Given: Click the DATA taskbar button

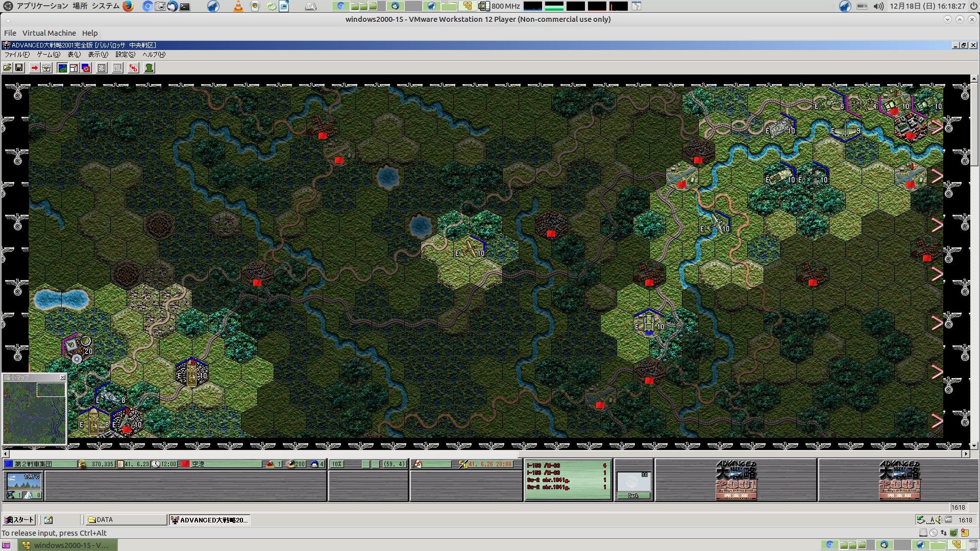Looking at the screenshot, I should click(126, 520).
